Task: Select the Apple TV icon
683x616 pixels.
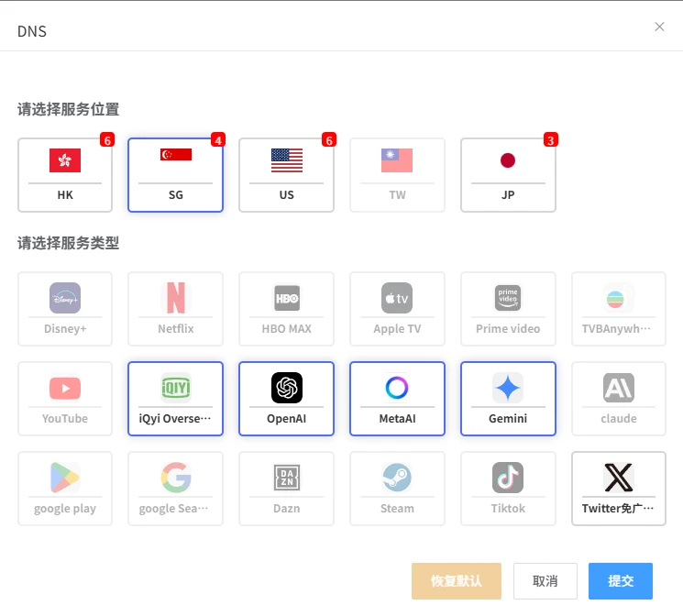Action: [397, 298]
